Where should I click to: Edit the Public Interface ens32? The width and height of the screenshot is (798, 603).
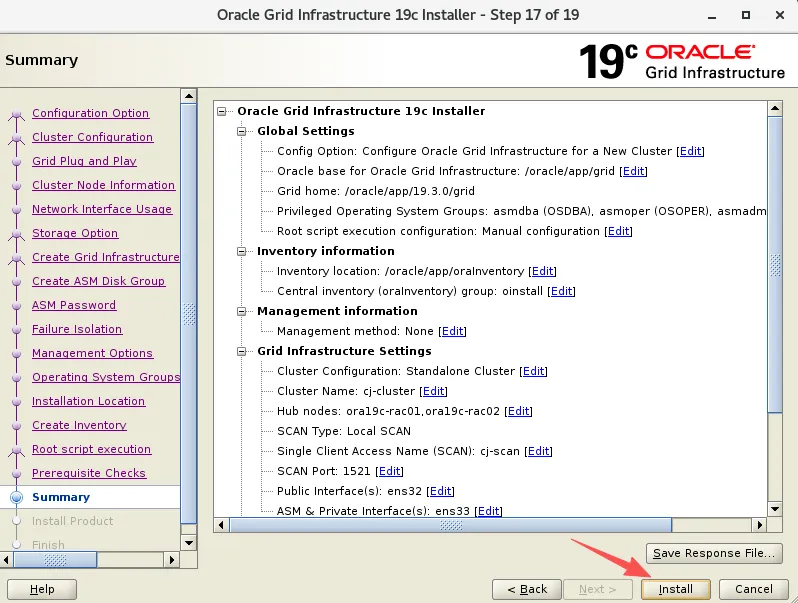pyautogui.click(x=441, y=491)
